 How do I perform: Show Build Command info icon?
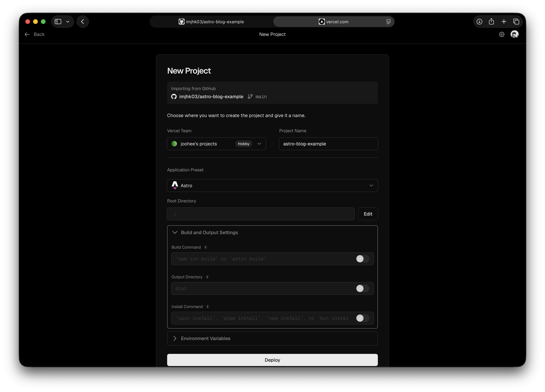click(x=205, y=247)
